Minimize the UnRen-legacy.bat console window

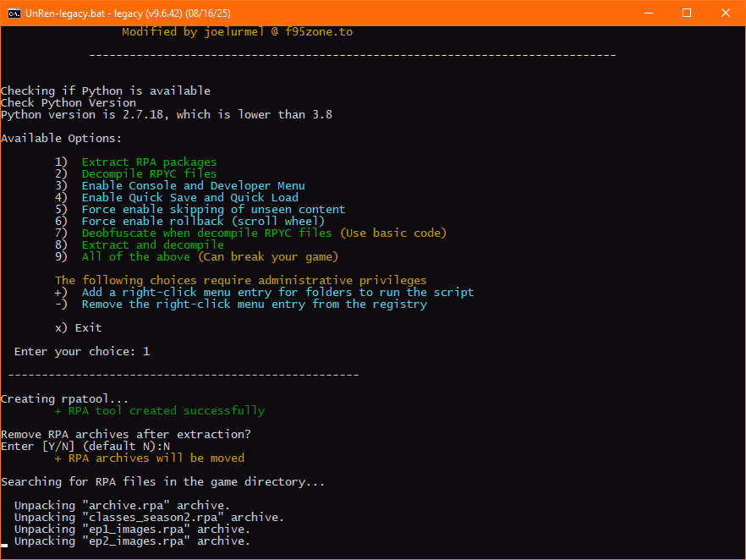[648, 13]
